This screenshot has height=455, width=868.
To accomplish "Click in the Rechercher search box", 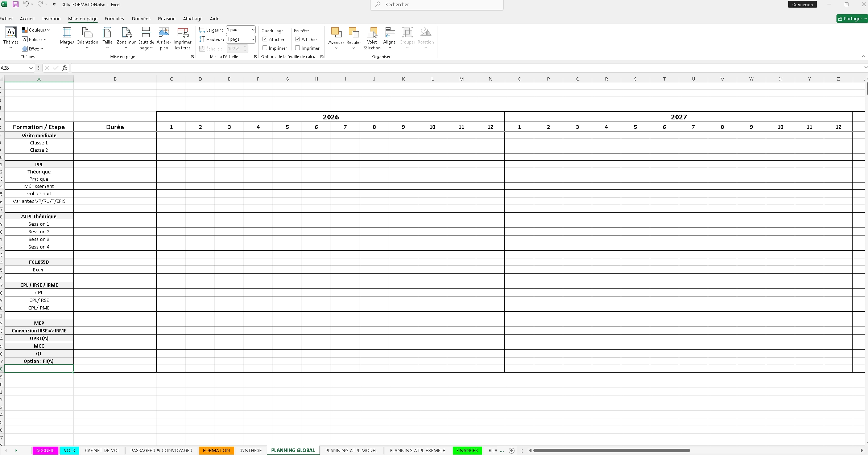I will (437, 4).
